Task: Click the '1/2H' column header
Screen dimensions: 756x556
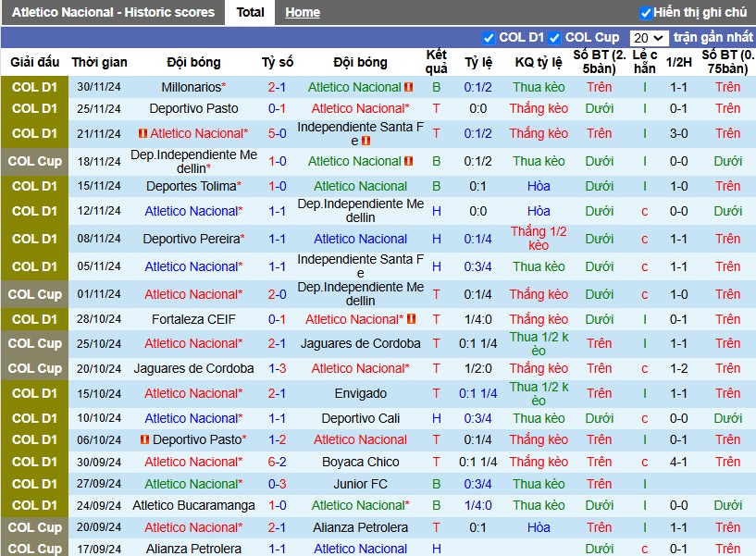Action: pos(679,62)
